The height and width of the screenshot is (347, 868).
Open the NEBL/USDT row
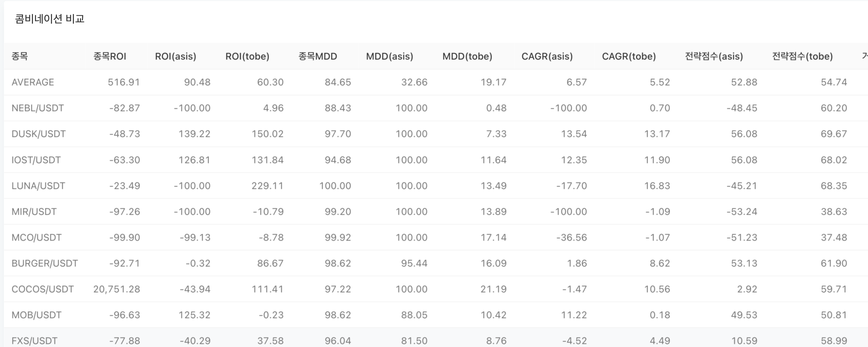[x=37, y=108]
